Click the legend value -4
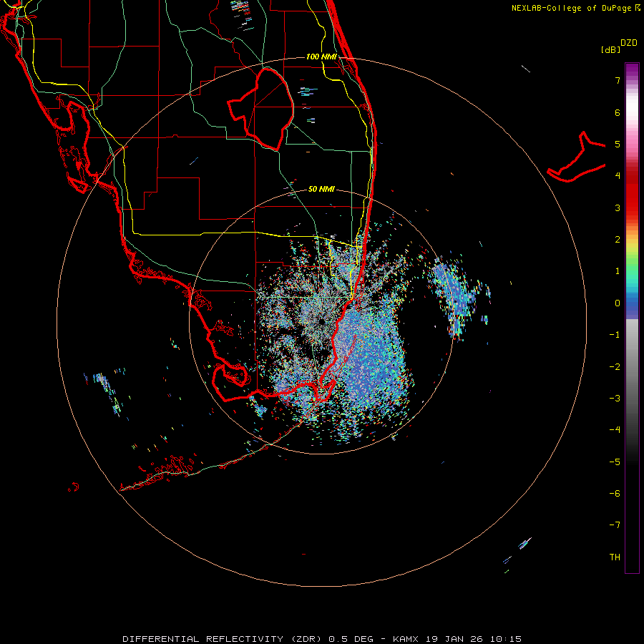644x644 pixels. (615, 430)
